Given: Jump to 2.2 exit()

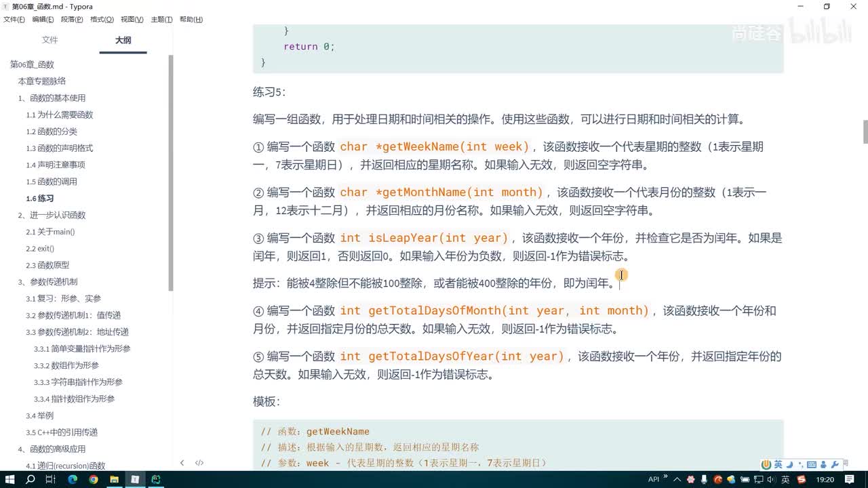Looking at the screenshot, I should click(x=40, y=249).
